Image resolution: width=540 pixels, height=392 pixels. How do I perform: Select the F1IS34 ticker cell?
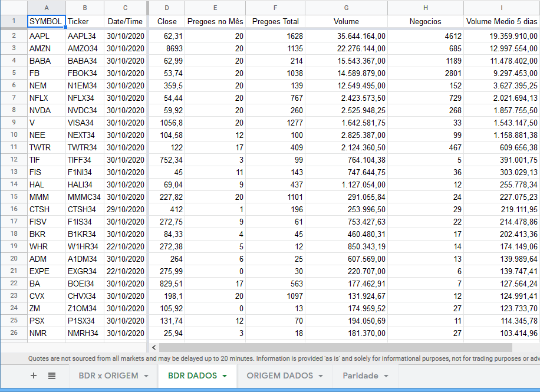(85, 222)
